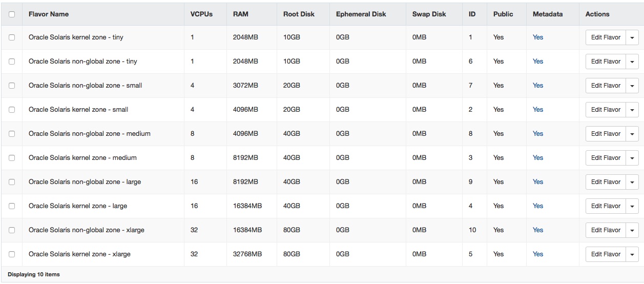Sort by the Swap Disk column header
Image resolution: width=644 pixels, height=284 pixels.
[429, 14]
